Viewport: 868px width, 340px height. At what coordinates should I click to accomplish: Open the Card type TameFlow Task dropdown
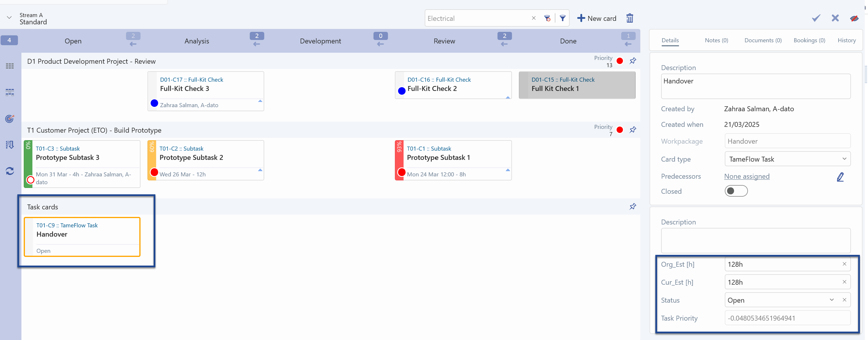pos(788,159)
